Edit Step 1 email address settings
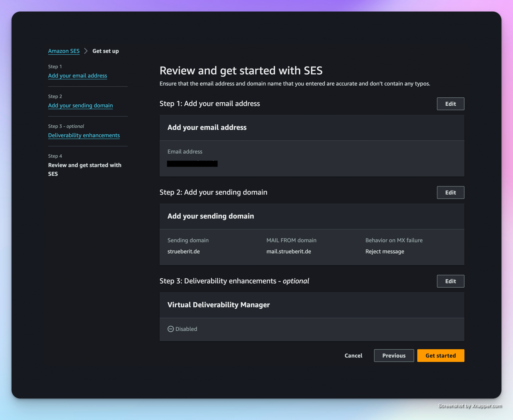The width and height of the screenshot is (513, 420). (x=450, y=104)
